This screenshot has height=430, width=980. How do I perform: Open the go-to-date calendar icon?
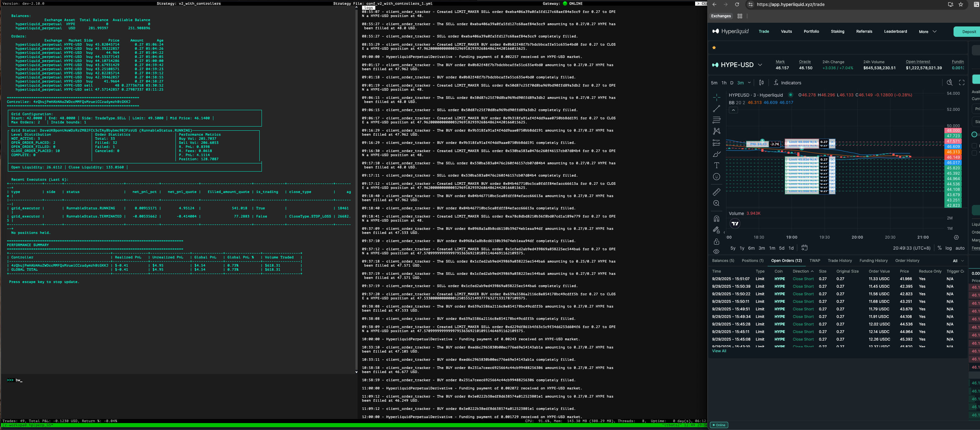804,248
